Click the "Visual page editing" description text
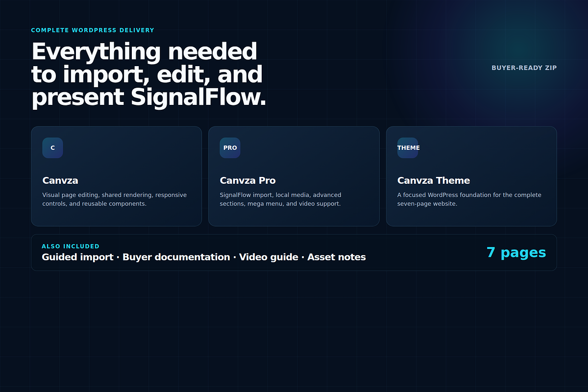This screenshot has height=392, width=588. click(115, 199)
